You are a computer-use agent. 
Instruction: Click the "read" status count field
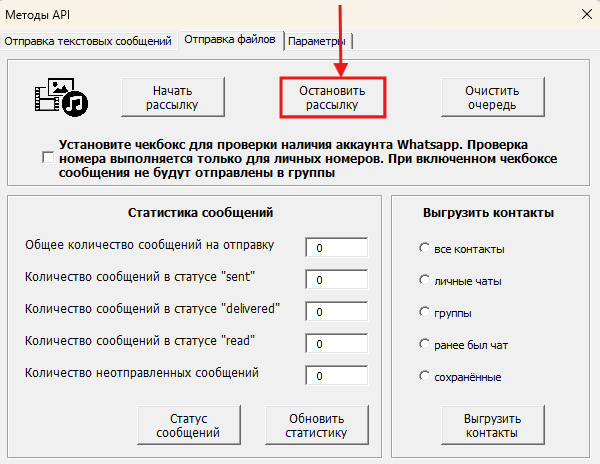click(337, 344)
